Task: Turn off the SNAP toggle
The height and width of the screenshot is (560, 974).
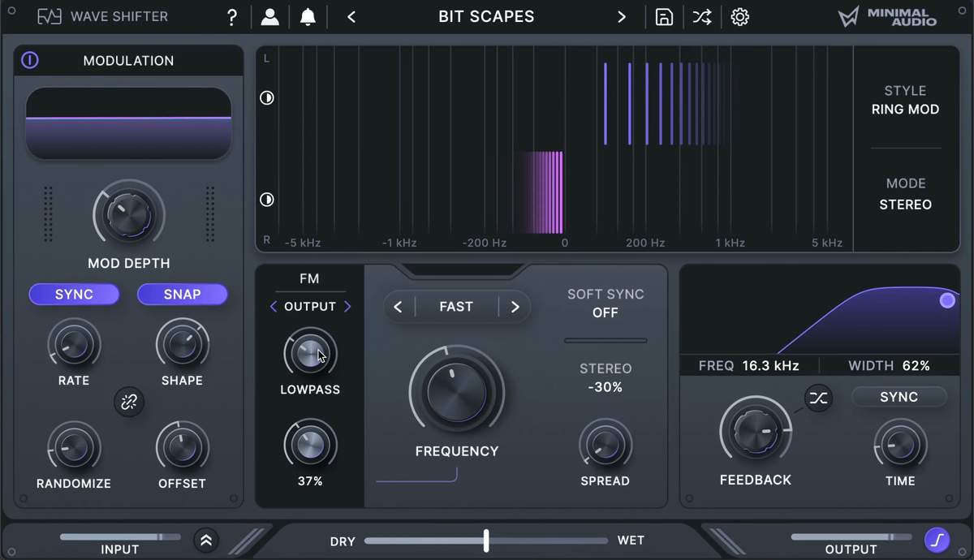Action: pyautogui.click(x=182, y=294)
